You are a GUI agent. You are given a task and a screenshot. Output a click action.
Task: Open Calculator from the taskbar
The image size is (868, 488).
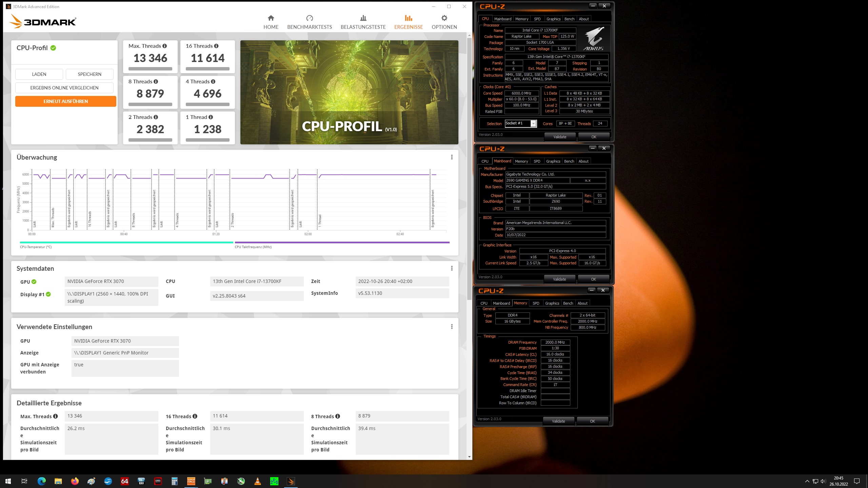[175, 481]
